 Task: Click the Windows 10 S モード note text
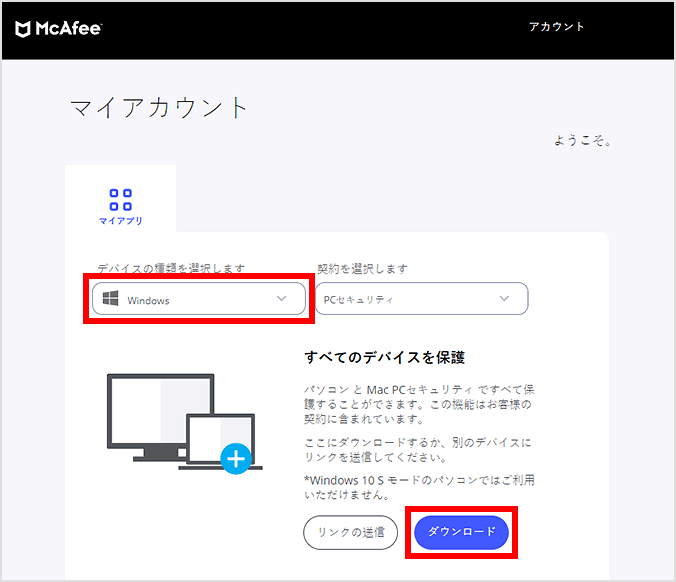[419, 487]
